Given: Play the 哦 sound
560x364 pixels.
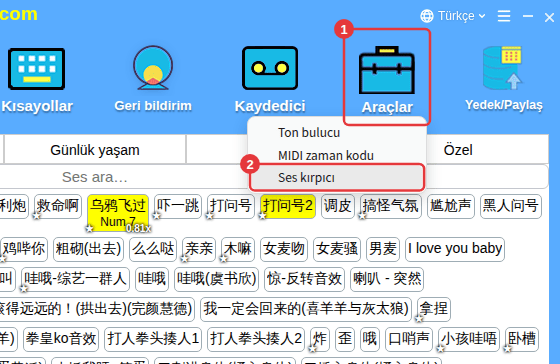Looking at the screenshot, I should point(370,339).
